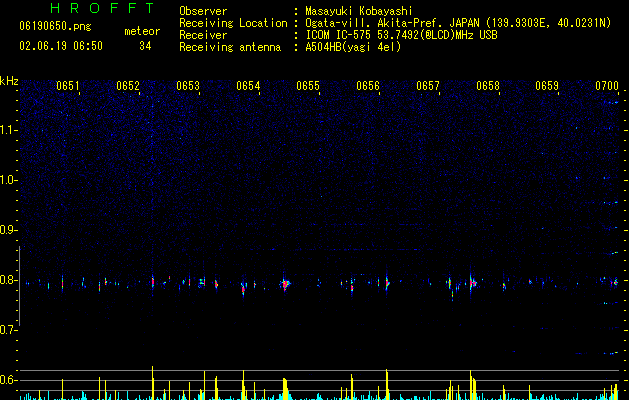Click the 0652 time marker
Screen dimensions: 629x400
(x=128, y=86)
